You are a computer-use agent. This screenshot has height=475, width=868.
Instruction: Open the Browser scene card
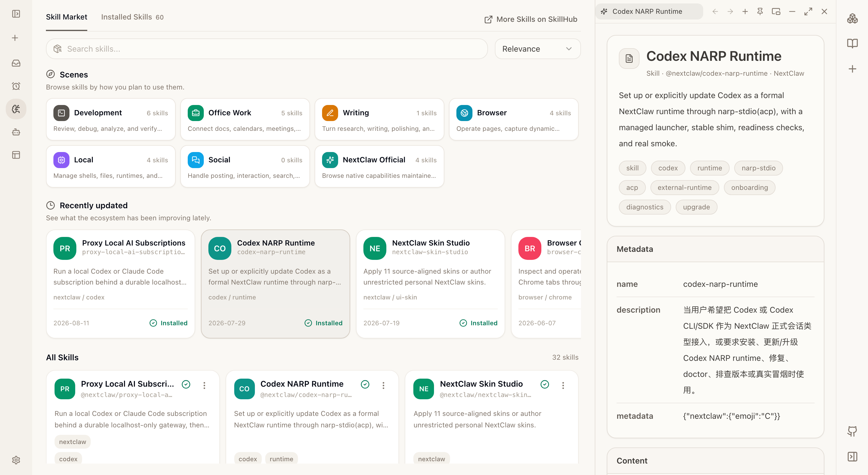click(x=514, y=119)
